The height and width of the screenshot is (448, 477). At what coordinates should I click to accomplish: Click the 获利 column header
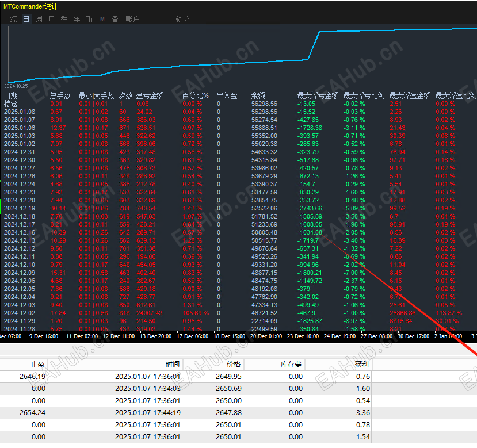coord(362,365)
